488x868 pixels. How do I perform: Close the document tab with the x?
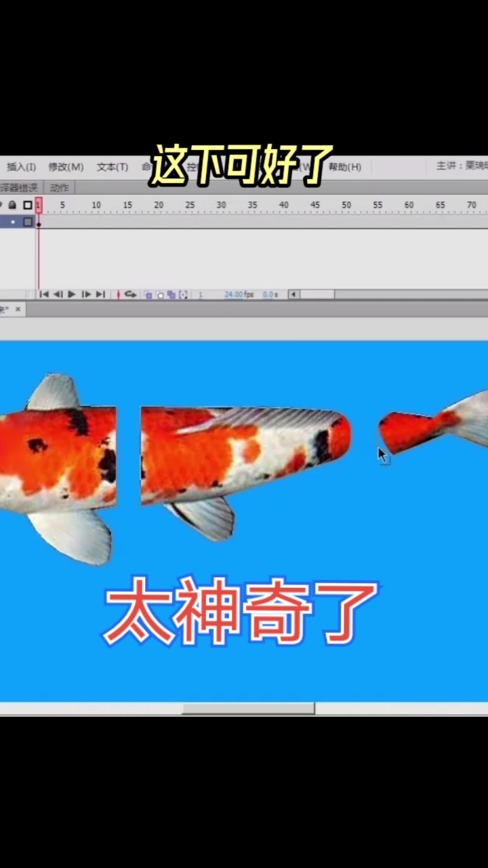[x=18, y=309]
